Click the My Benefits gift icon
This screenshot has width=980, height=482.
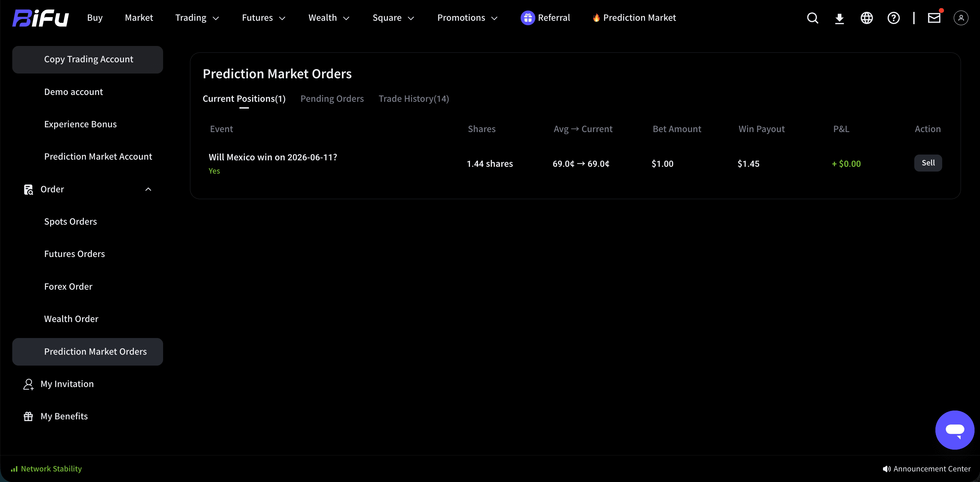[x=28, y=417]
